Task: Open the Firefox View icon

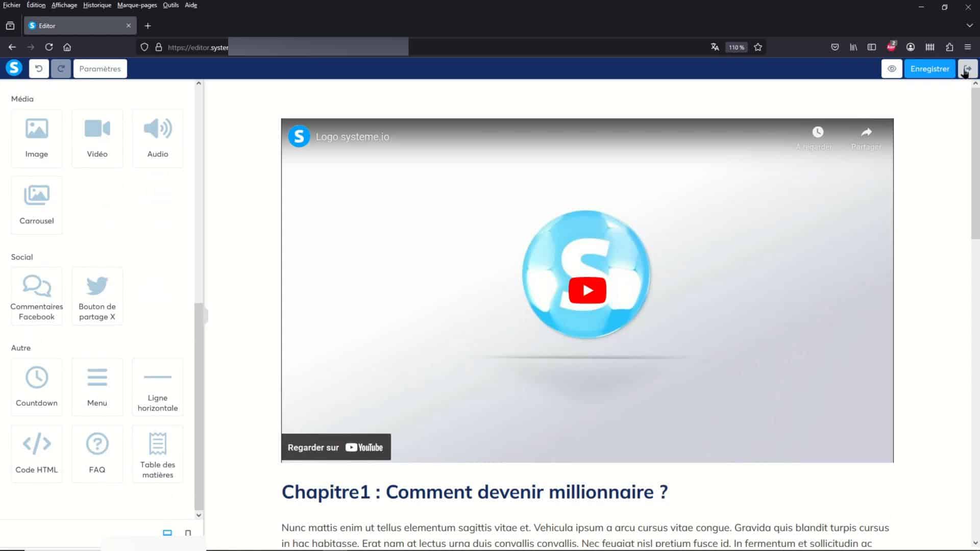Action: 10,26
